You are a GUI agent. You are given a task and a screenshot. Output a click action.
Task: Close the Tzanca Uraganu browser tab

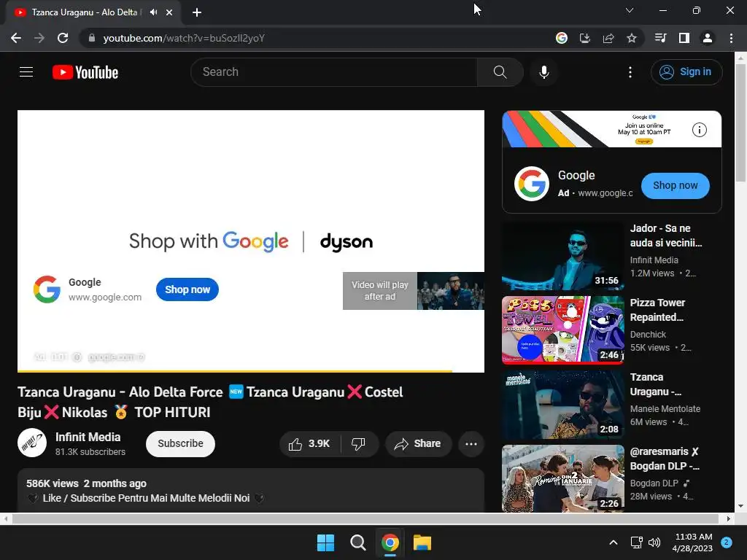(169, 12)
